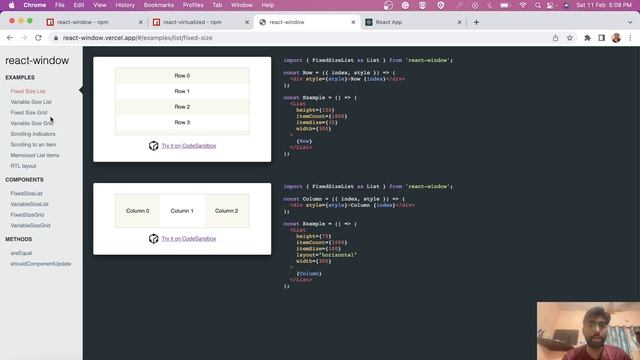Open areEqual method docs
Viewport: 640px width, 360px height.
(x=21, y=253)
